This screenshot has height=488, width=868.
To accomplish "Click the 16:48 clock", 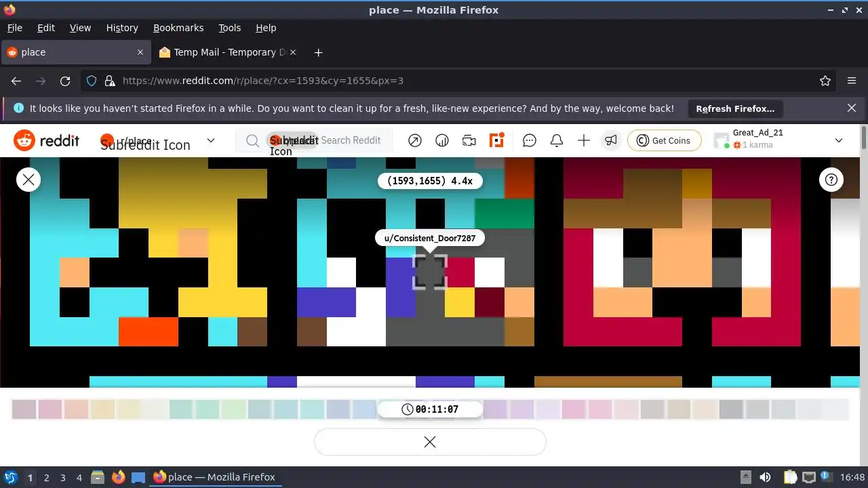I will [852, 477].
